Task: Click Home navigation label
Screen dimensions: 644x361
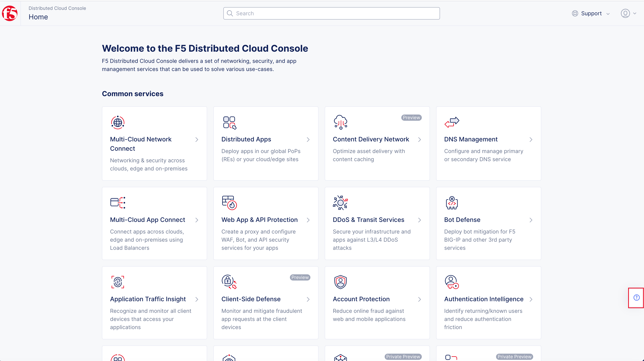Action: click(38, 17)
